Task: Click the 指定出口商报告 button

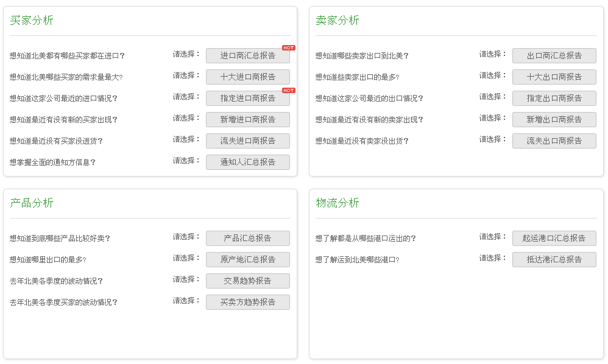Action: click(554, 98)
